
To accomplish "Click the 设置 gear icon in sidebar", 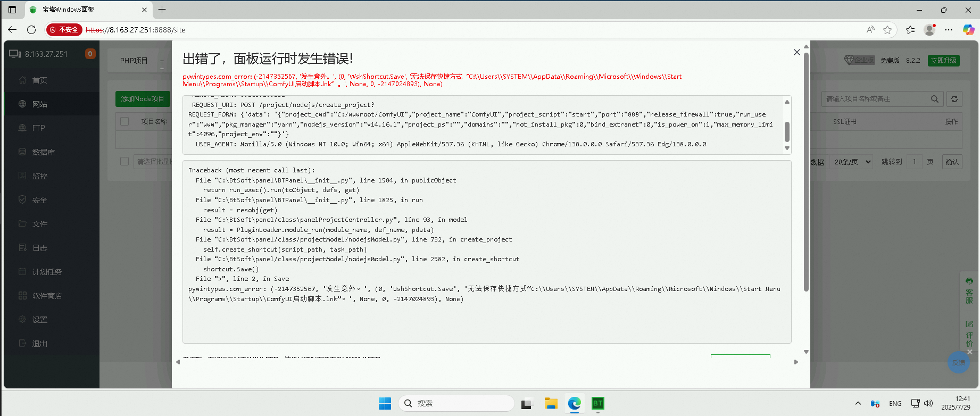I will [x=22, y=320].
